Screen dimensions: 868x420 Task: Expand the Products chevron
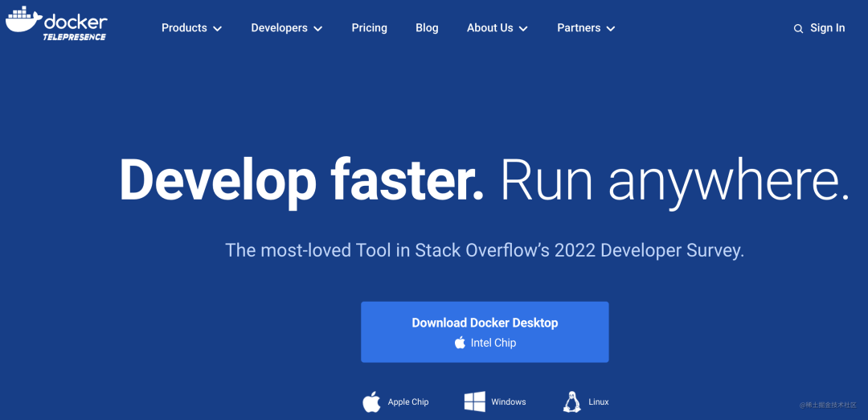click(218, 29)
